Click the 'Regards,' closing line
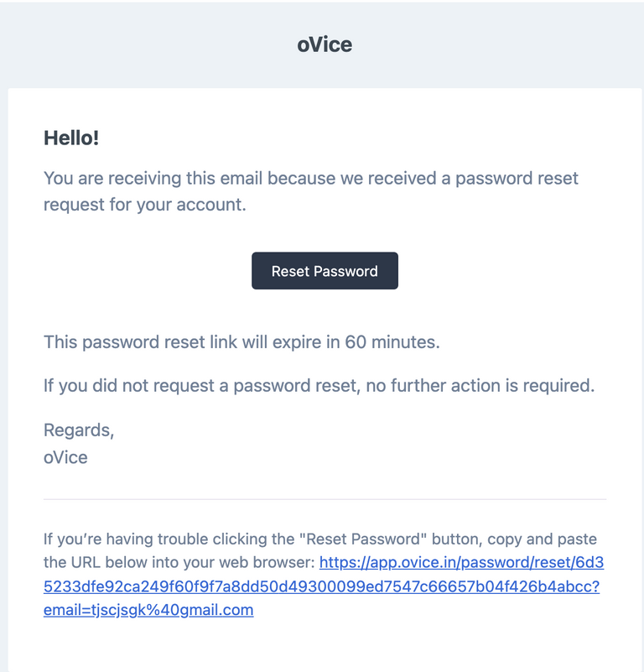 [x=79, y=430]
